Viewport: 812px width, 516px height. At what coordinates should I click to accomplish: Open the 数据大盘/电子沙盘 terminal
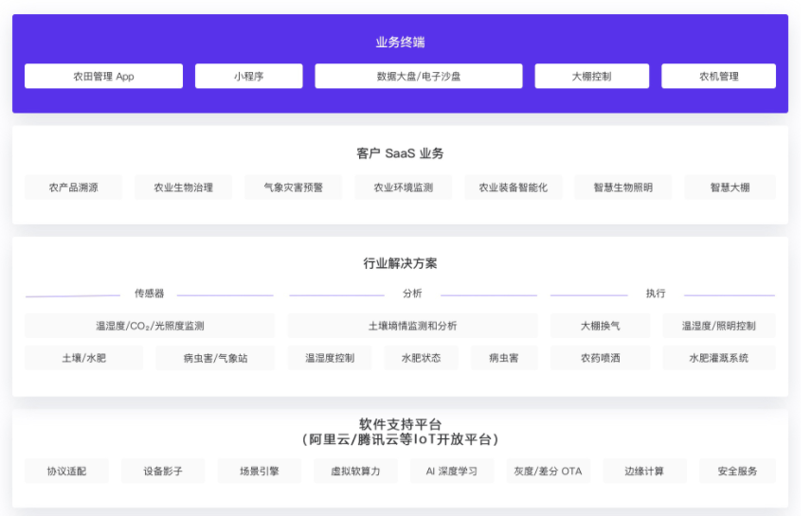[418, 77]
